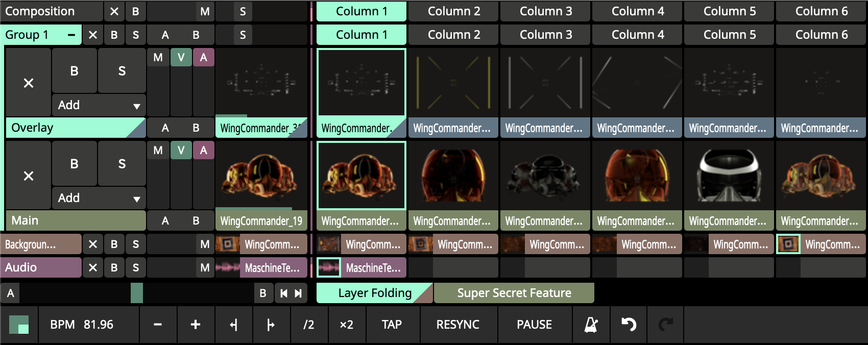
Task: Toggle the purple A button on Main layer
Action: (x=204, y=151)
